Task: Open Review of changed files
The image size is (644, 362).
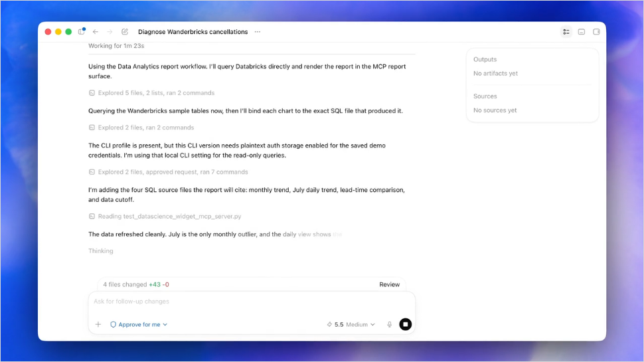Action: (389, 284)
